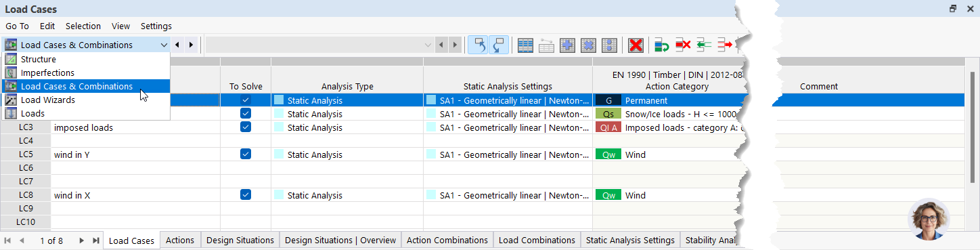Viewport: 980px width, 250px height.
Task: Select Load Wizards in the dropdown list
Action: (x=85, y=100)
